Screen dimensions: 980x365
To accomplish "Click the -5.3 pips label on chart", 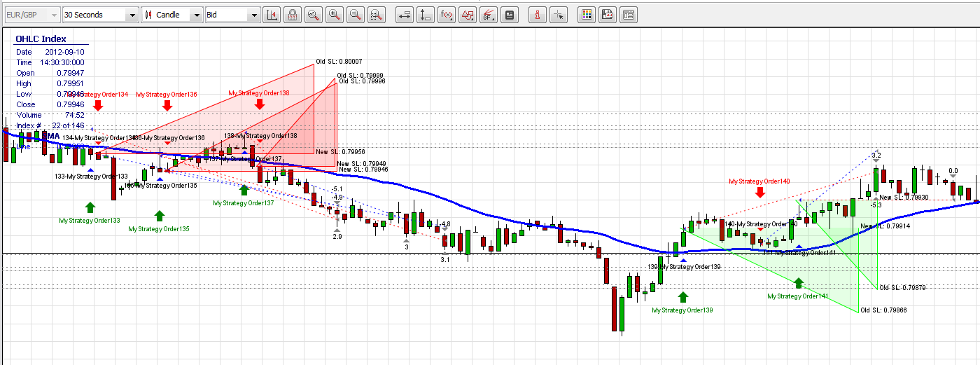I will click(876, 205).
